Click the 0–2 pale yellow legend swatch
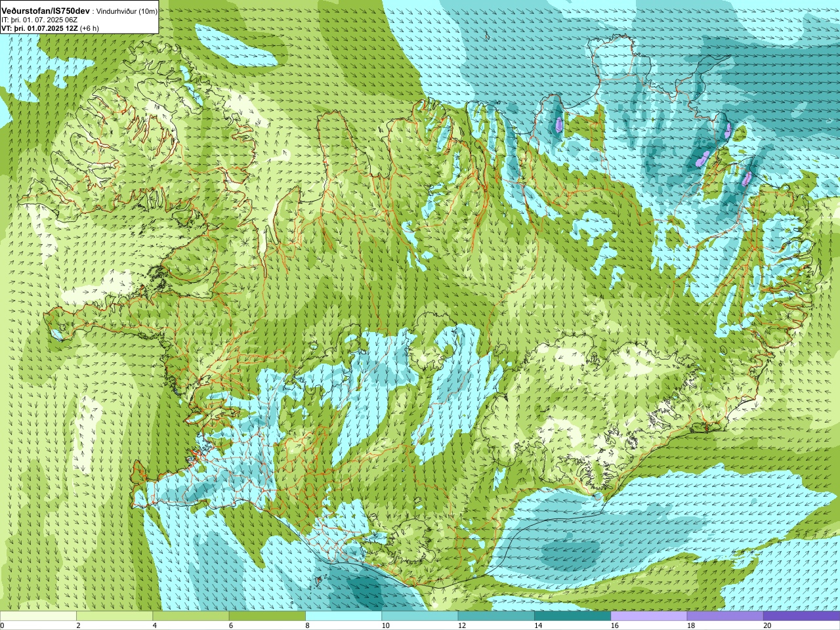The image size is (840, 630). click(38, 616)
